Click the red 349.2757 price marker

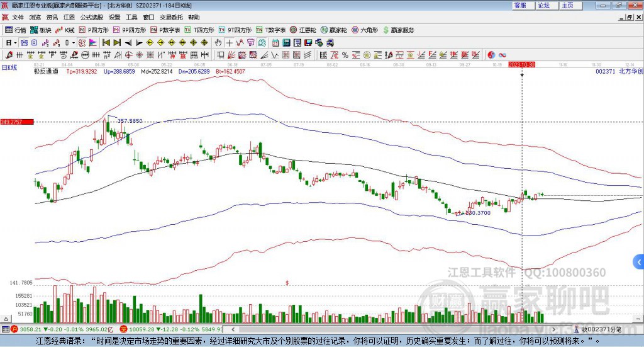point(17,122)
